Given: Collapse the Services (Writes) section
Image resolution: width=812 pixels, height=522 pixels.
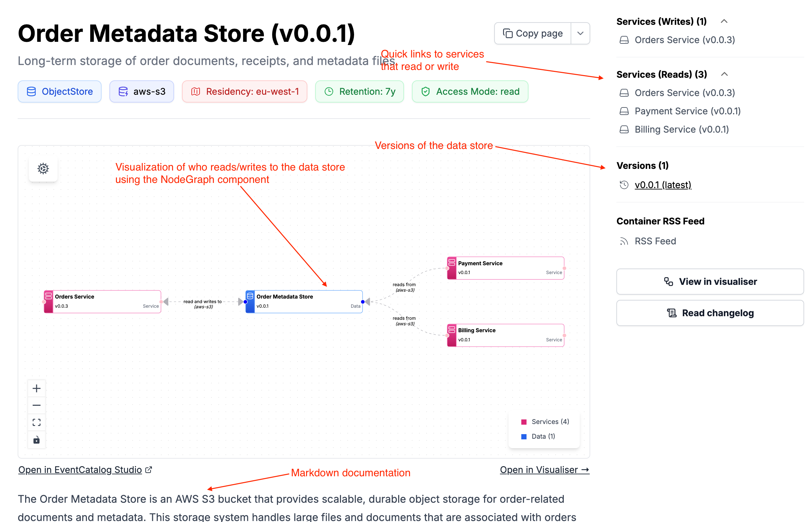Looking at the screenshot, I should 724,21.
